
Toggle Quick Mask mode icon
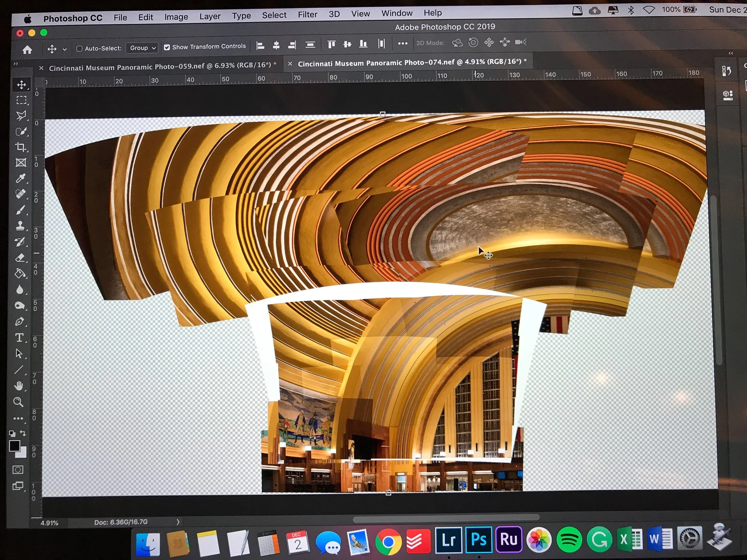(18, 470)
